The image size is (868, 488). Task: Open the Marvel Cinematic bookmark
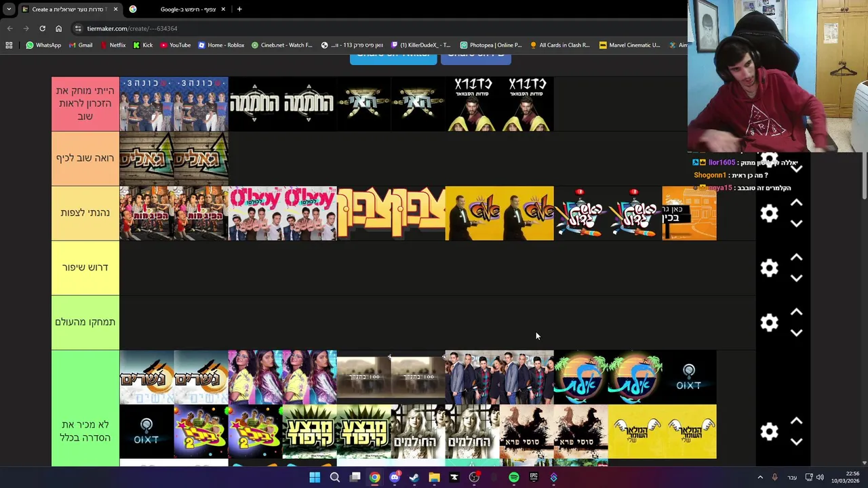coord(630,45)
